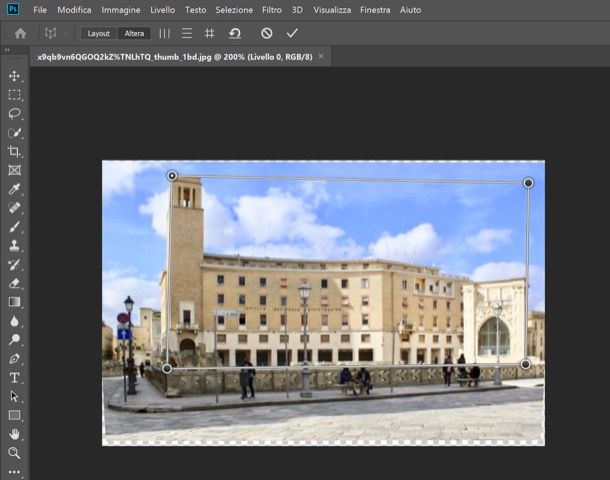Select the Dodge tool
Viewport: 610px width, 480px height.
14,340
